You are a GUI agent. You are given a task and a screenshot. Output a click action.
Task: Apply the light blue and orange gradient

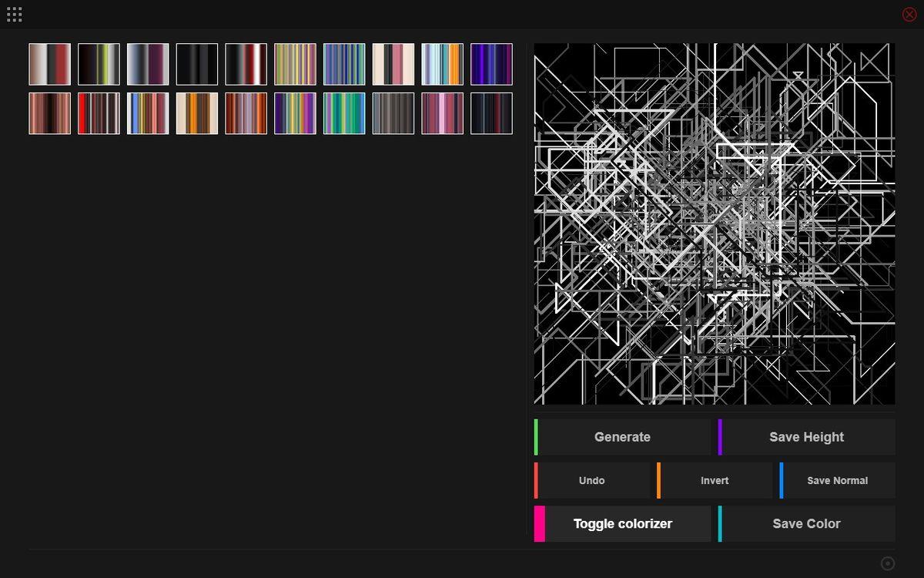pyautogui.click(x=442, y=64)
